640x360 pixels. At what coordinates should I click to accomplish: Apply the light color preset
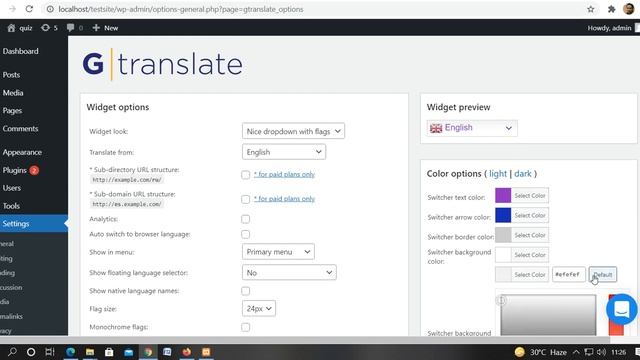498,173
